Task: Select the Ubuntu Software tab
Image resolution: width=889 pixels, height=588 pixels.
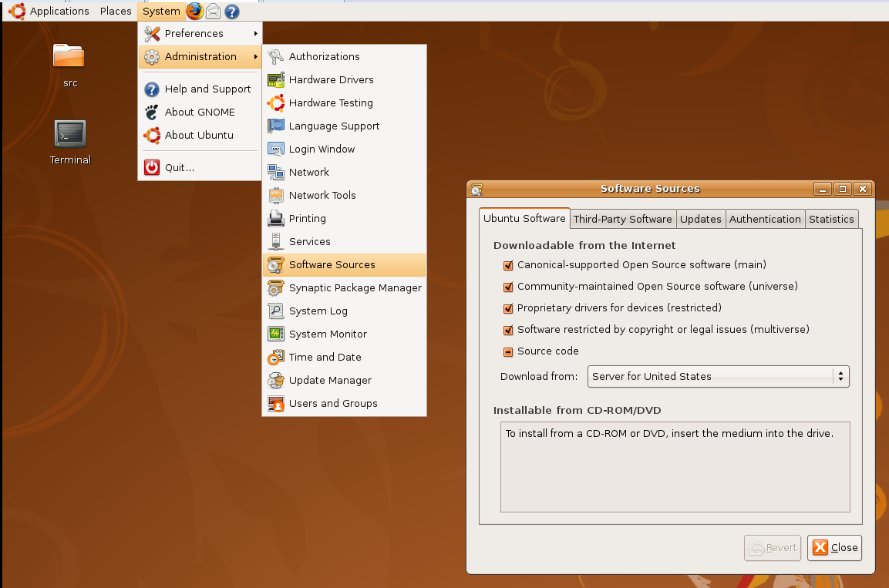Action: point(524,218)
